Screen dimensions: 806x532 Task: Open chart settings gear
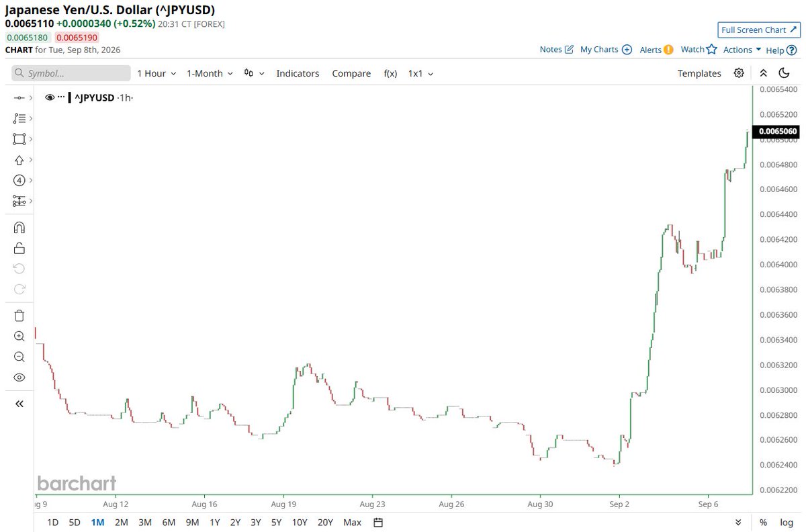click(x=739, y=73)
